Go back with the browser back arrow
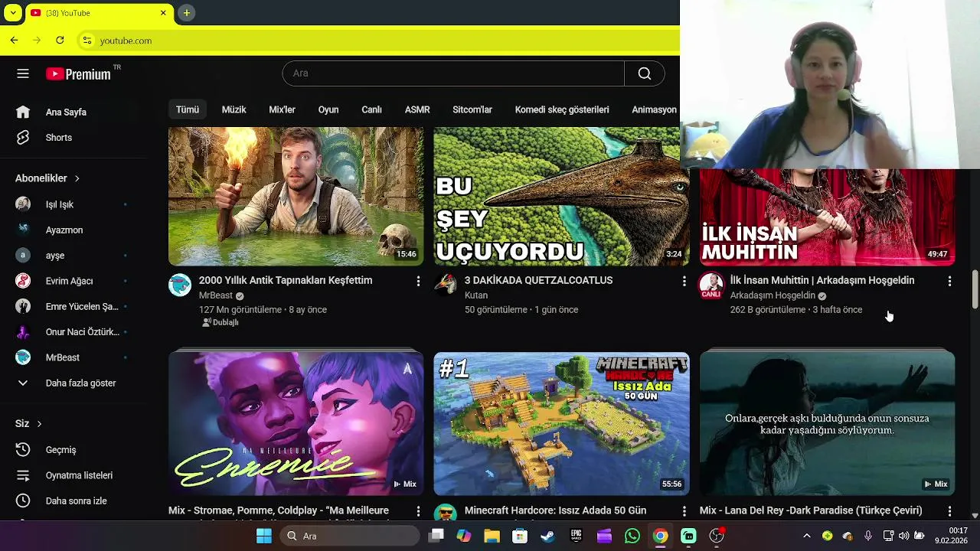The image size is (980, 551). click(x=14, y=40)
